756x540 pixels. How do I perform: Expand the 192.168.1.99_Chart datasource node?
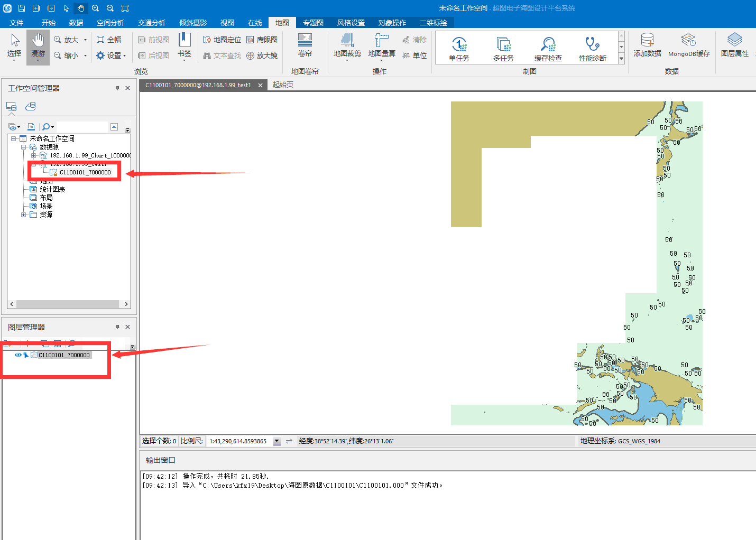pos(33,155)
